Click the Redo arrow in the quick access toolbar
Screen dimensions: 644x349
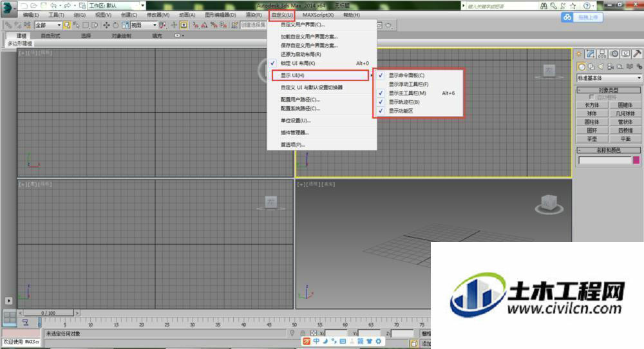[68, 6]
